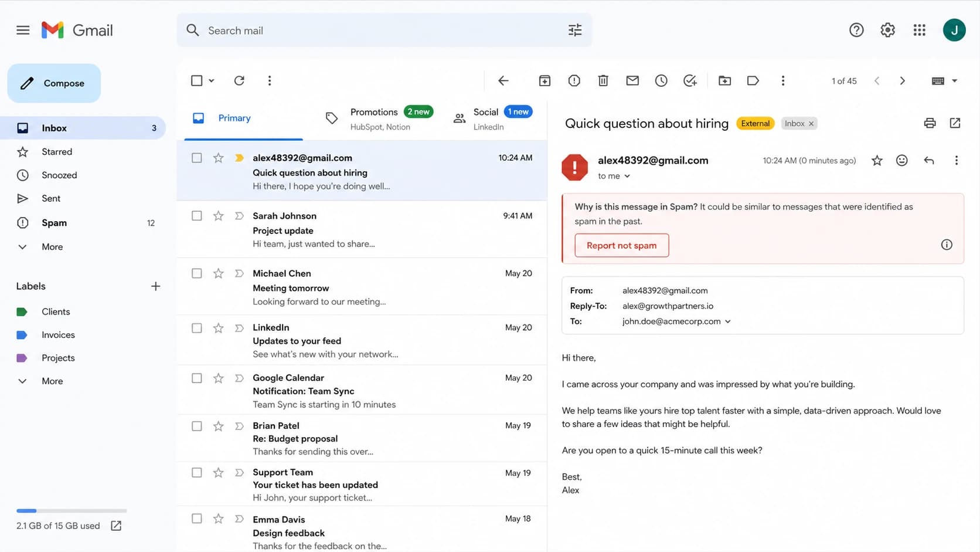Open the purple Projects label
Image resolution: width=980 pixels, height=552 pixels.
(x=58, y=358)
